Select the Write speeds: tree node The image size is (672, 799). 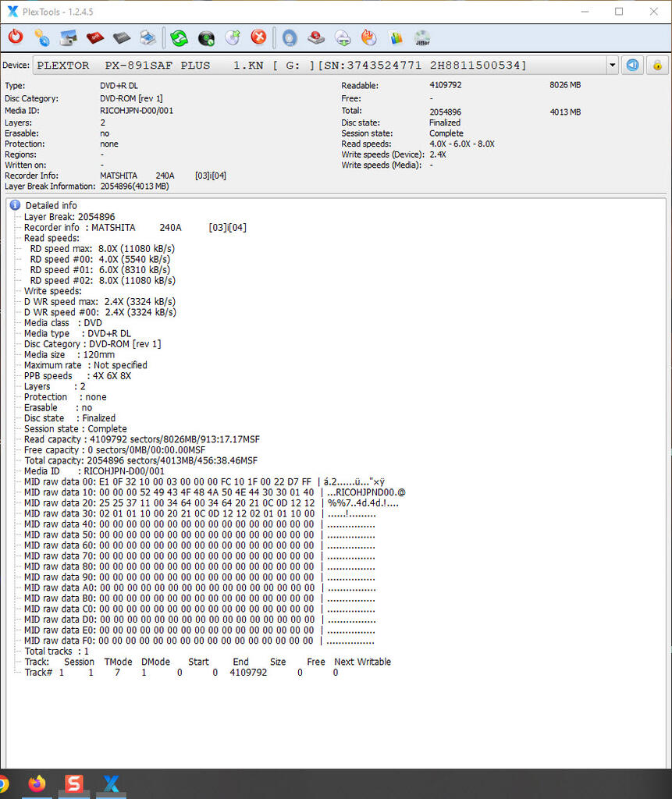pos(52,291)
